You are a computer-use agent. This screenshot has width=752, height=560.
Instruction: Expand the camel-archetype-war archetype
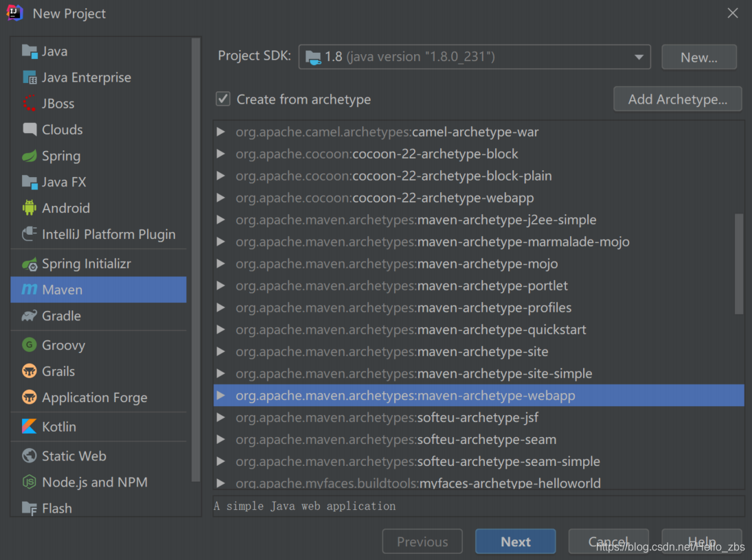click(220, 132)
